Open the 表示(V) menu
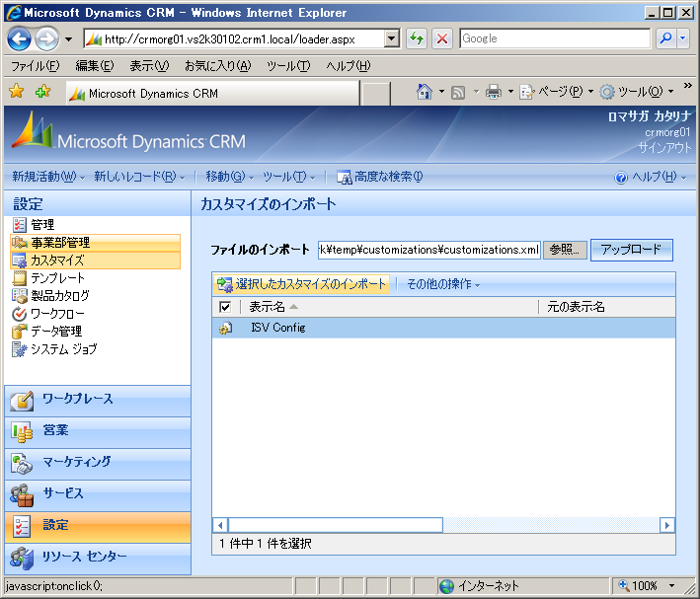Screen dimensions: 700x599 149,66
